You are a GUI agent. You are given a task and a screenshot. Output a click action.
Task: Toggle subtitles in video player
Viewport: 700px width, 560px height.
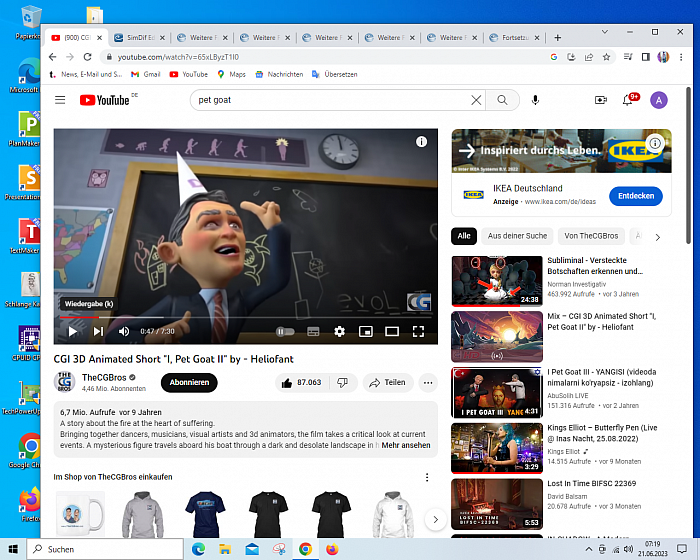pos(313,331)
